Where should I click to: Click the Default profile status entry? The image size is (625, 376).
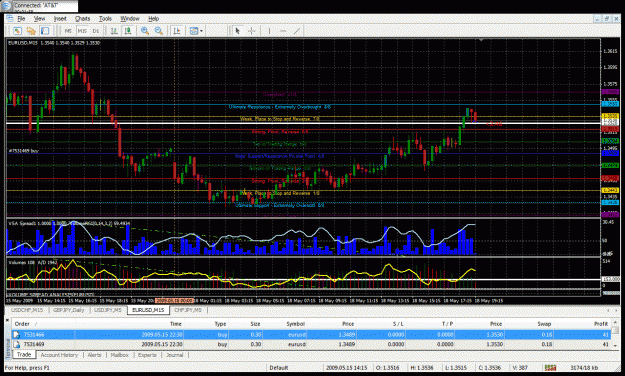[x=279, y=368]
